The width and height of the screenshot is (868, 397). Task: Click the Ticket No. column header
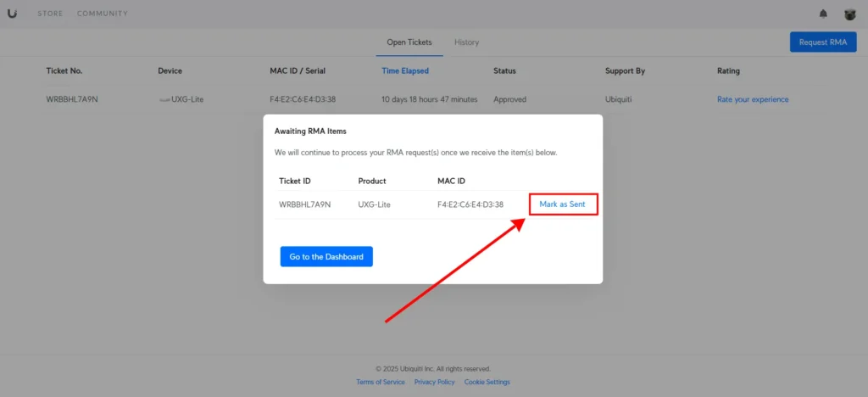pyautogui.click(x=64, y=71)
